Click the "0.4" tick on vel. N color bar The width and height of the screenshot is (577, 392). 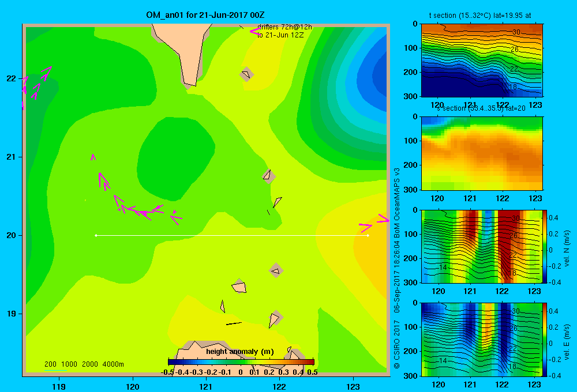[553, 218]
